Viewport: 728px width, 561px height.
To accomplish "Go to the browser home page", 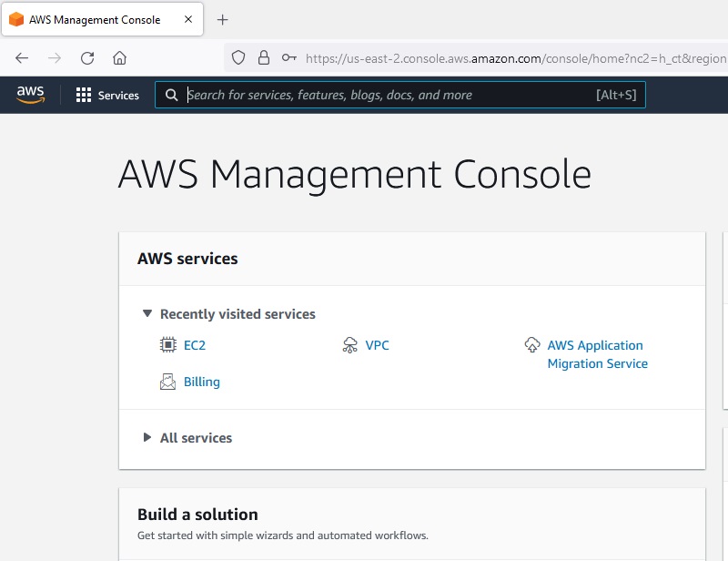I will point(119,57).
